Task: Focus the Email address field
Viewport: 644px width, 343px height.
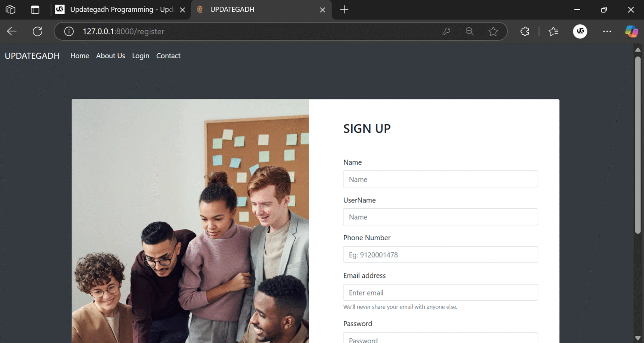Action: [440, 293]
